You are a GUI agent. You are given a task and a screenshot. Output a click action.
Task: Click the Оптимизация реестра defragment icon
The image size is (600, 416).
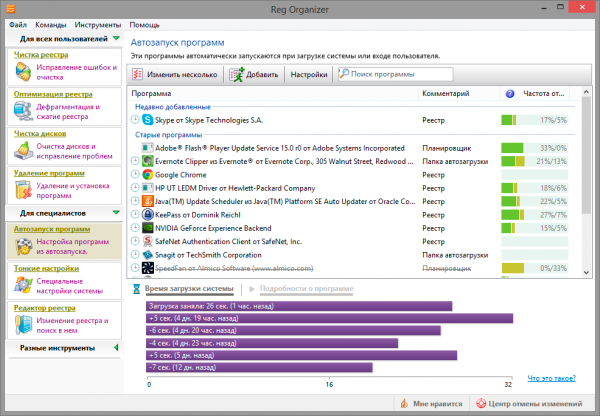(23, 111)
